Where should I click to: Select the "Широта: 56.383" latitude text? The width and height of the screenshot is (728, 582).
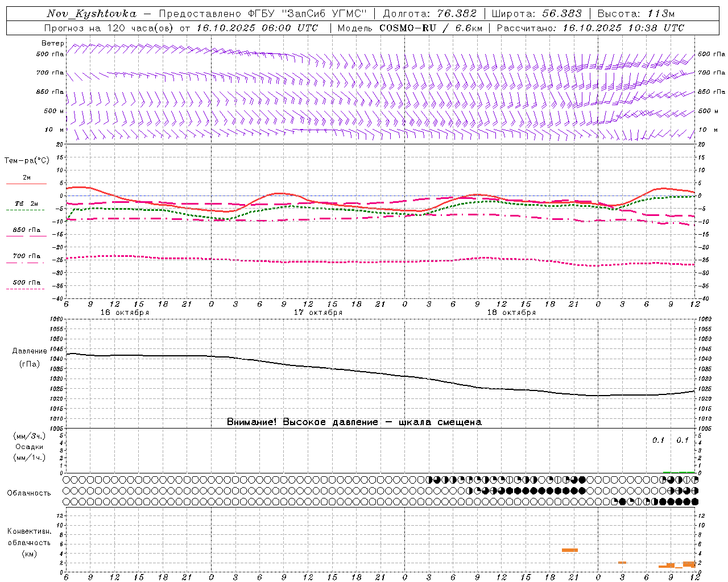click(536, 14)
